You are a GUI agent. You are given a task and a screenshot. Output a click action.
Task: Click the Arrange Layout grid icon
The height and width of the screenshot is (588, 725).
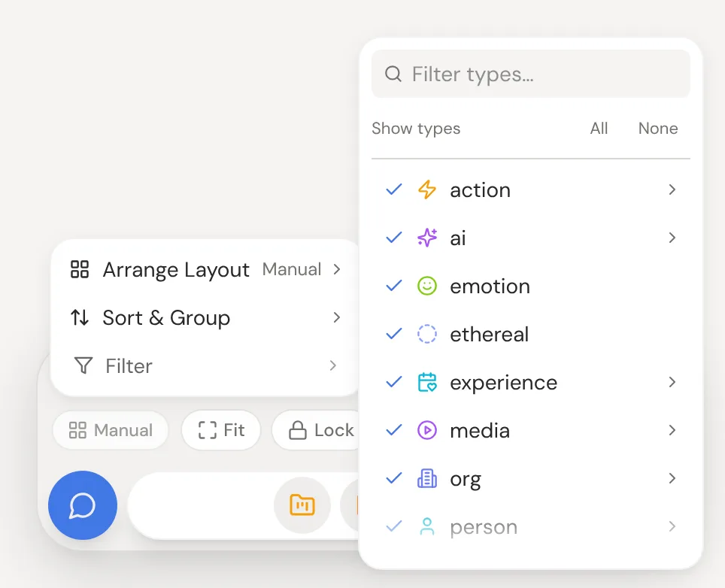coord(80,269)
